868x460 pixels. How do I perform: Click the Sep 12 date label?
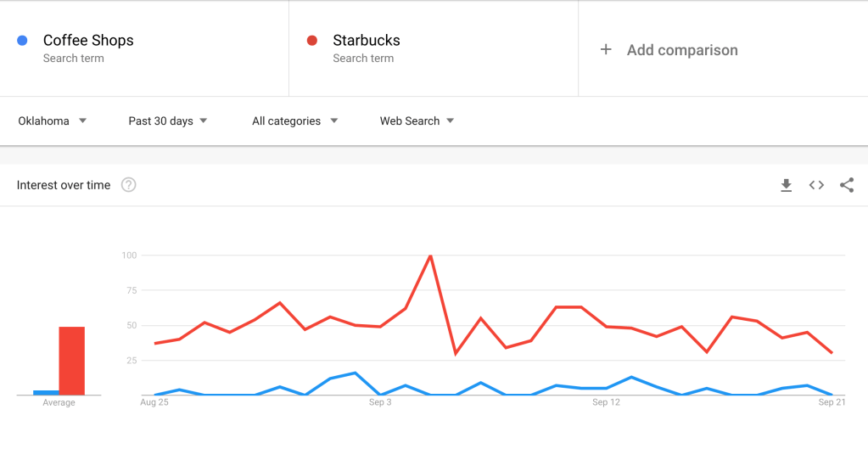606,402
